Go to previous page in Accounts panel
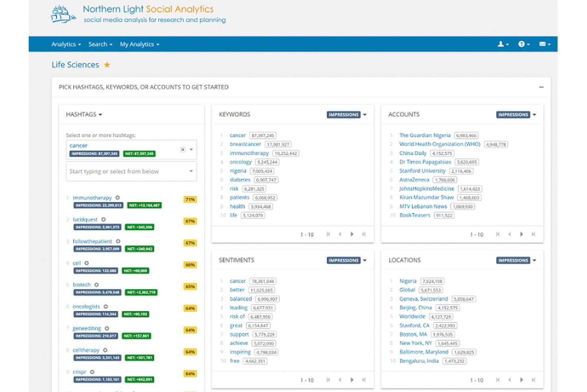The width and height of the screenshot is (587, 392). [509, 234]
